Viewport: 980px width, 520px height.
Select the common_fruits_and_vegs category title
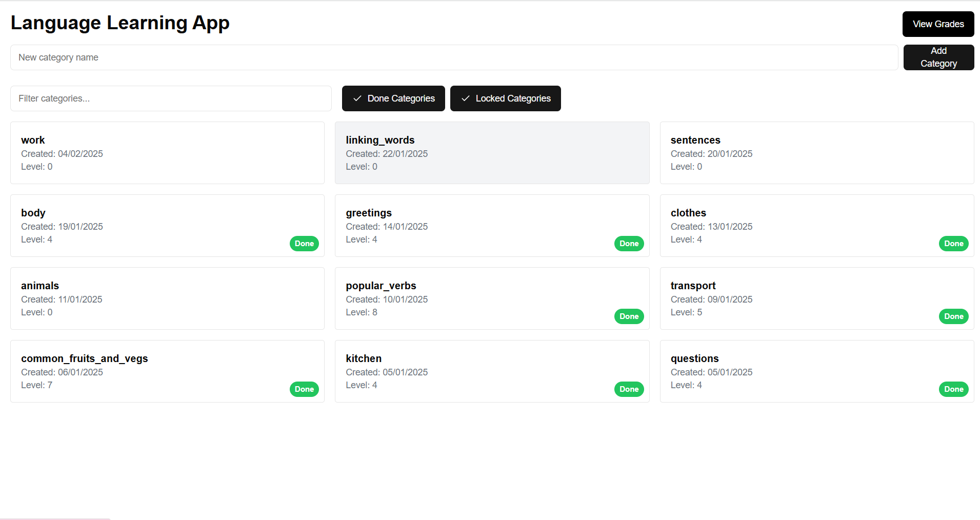click(85, 358)
